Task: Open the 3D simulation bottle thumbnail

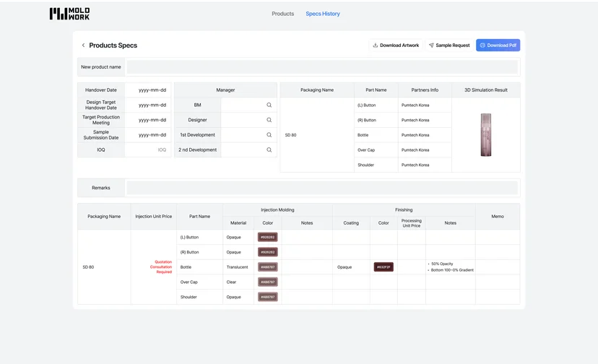Action: 486,134
